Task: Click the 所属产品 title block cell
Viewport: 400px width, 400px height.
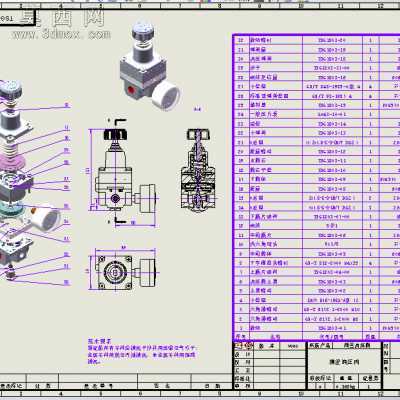Action: (x=320, y=346)
